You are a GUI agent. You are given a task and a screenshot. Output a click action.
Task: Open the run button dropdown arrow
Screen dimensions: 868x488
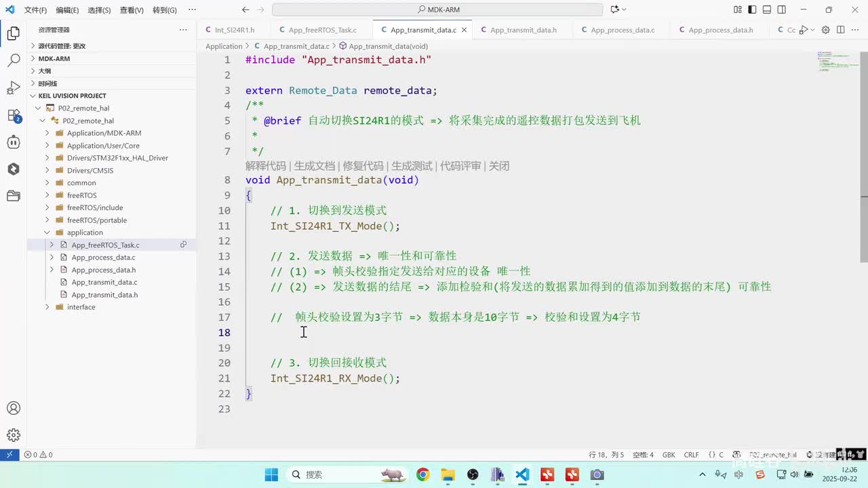click(812, 30)
